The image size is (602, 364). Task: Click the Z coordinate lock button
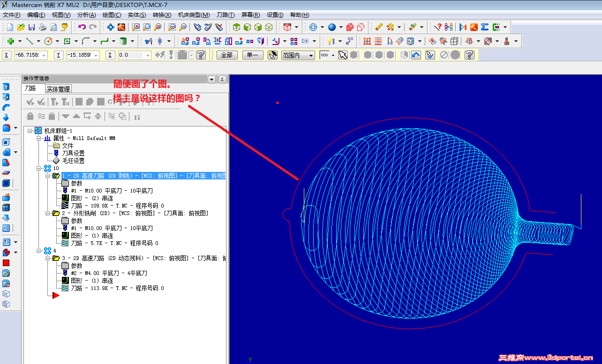111,55
